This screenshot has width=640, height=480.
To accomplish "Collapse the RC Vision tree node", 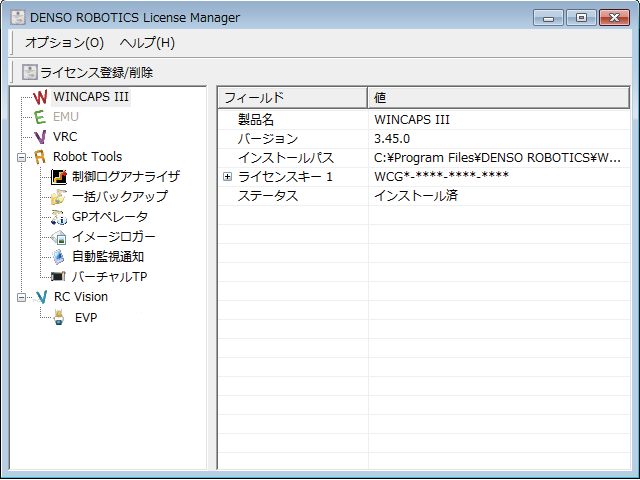I will point(21,297).
